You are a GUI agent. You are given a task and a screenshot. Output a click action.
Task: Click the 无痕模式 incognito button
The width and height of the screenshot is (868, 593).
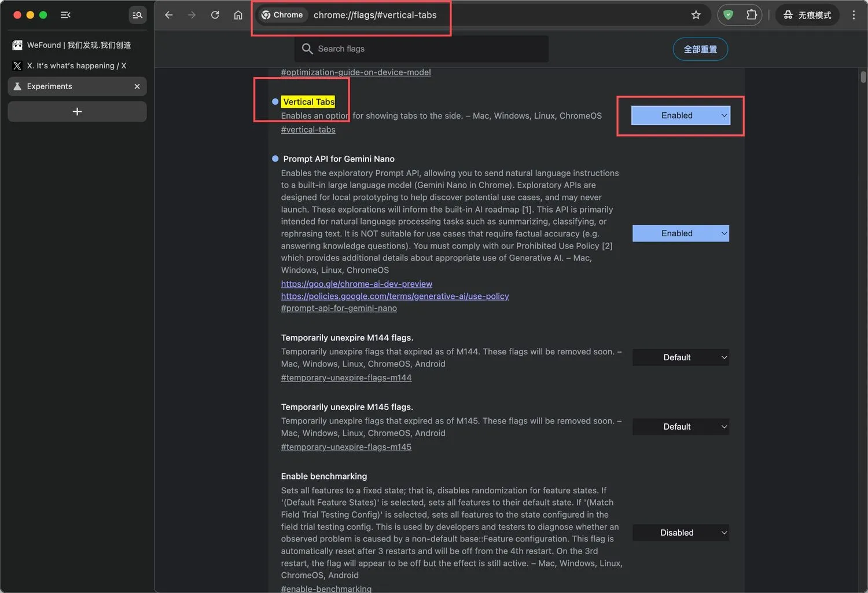point(808,15)
